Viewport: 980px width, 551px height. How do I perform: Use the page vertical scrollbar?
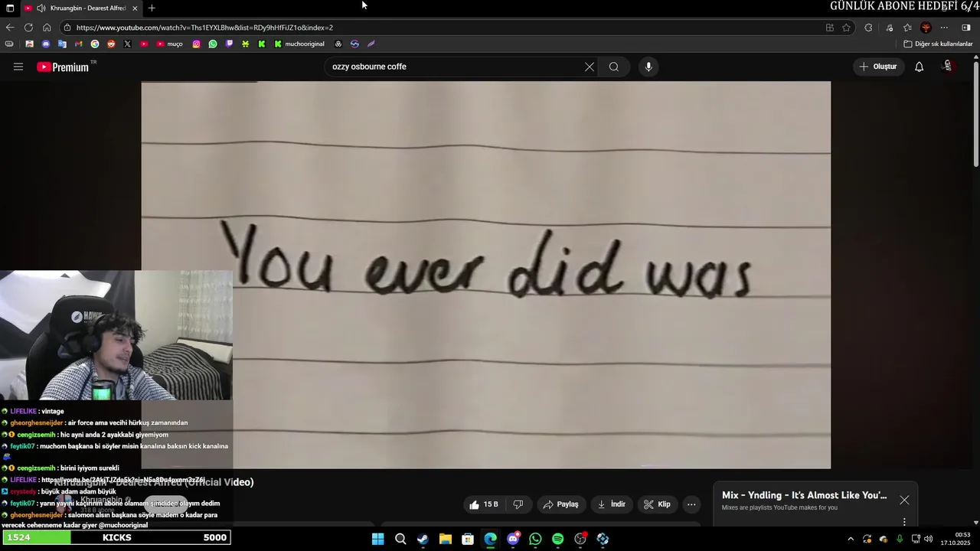976,115
